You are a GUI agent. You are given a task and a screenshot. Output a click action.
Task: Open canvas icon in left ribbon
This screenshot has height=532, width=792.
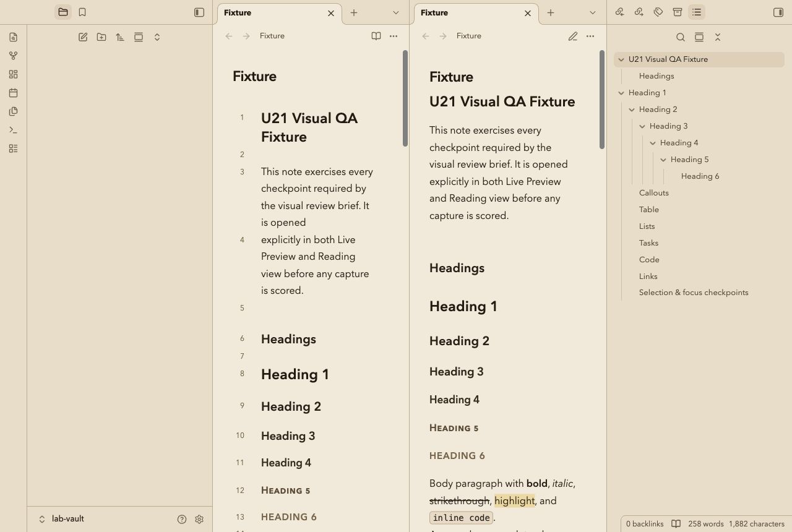point(14,74)
